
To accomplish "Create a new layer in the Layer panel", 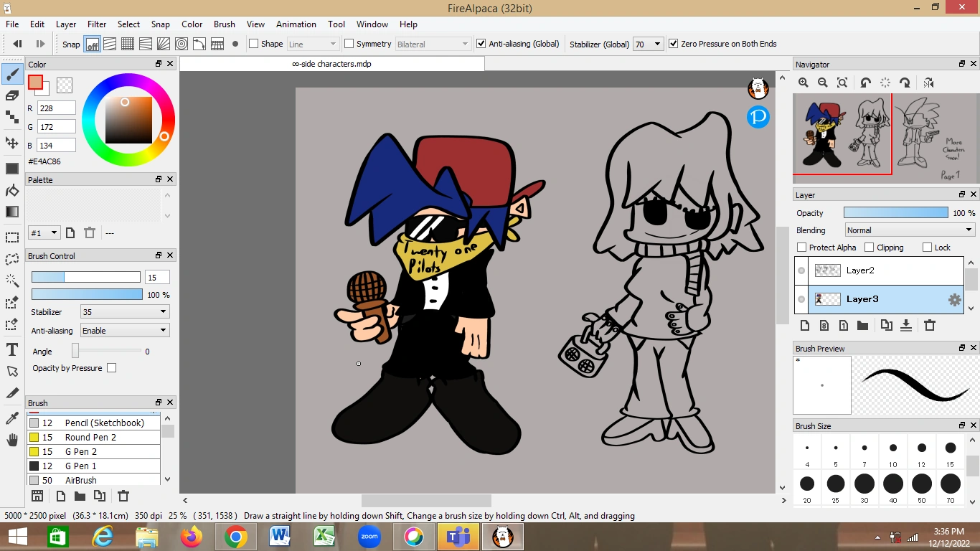I will tap(805, 325).
